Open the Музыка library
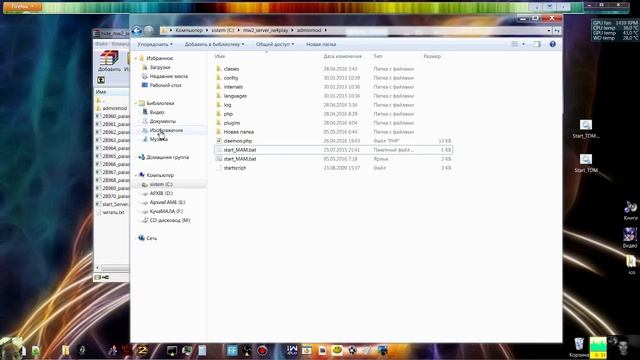 [158, 139]
